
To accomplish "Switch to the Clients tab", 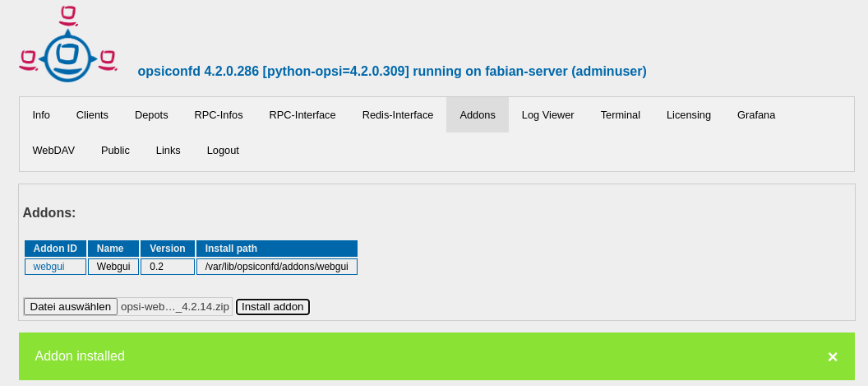I will [92, 115].
